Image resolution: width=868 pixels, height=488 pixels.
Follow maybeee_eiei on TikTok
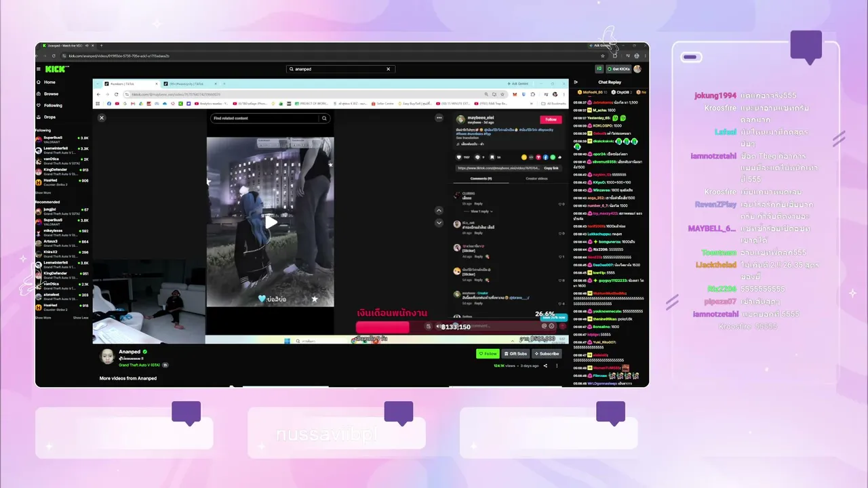(x=551, y=120)
